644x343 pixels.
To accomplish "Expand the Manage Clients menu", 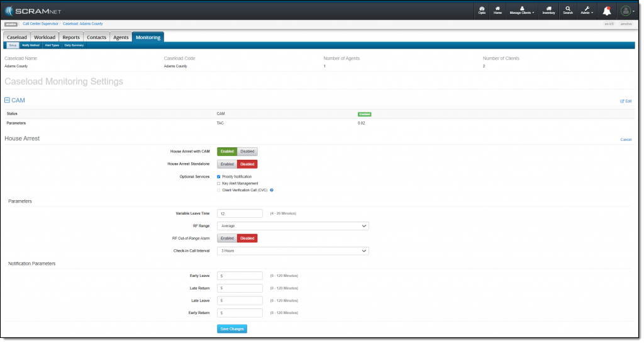I will point(523,10).
